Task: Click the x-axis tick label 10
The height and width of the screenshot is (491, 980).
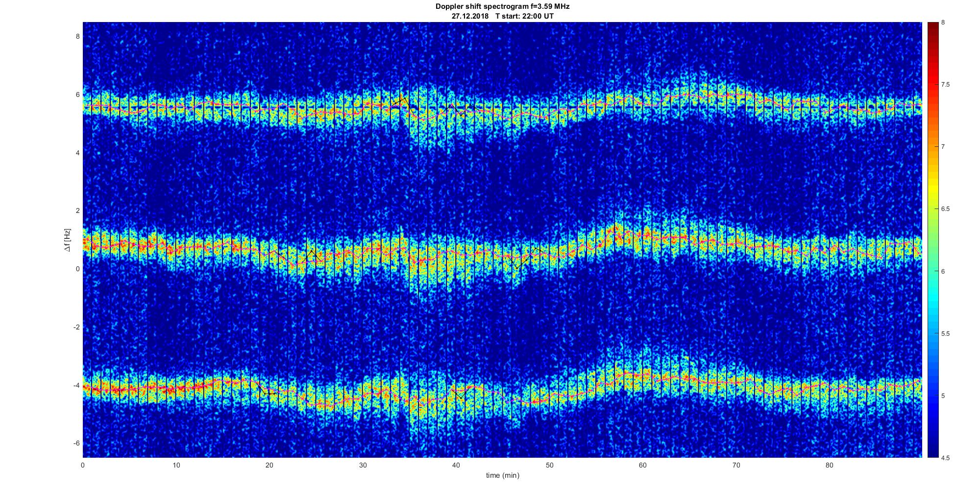Action: 176,465
